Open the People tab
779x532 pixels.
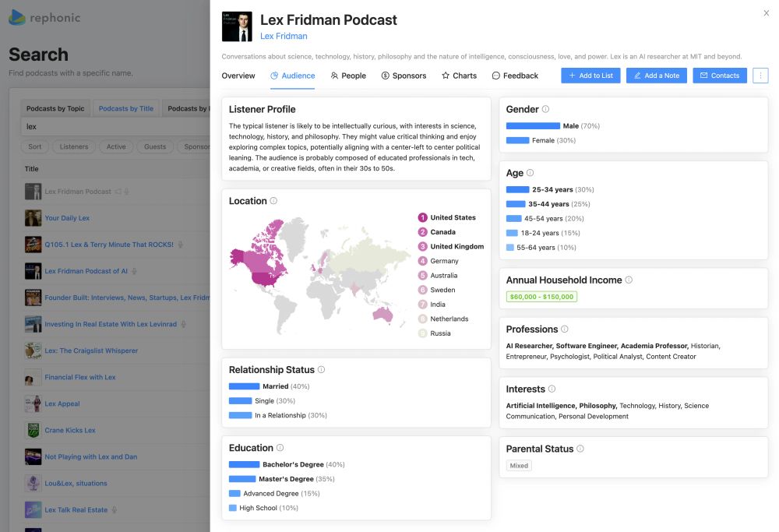coord(348,76)
